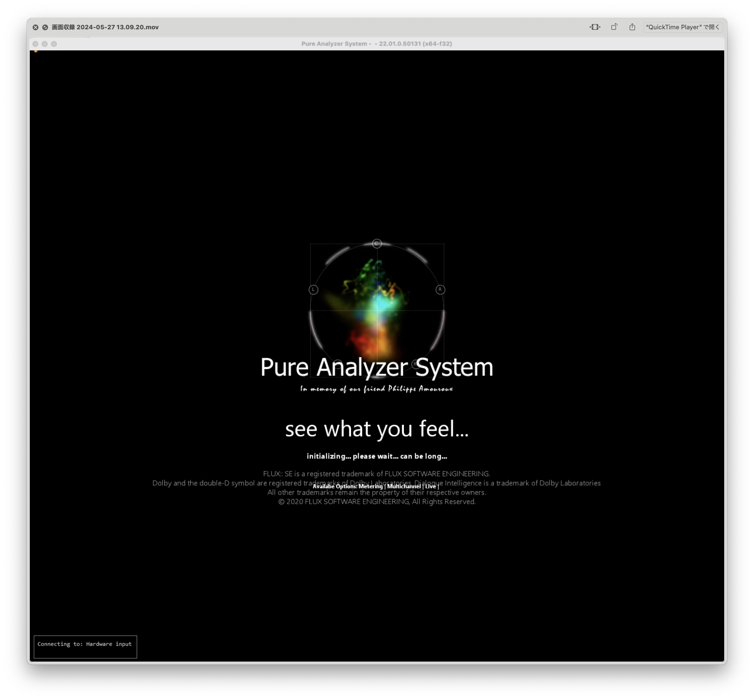Click the FLUX:: SE registered trademark line
Viewport: 754px width, 700px height.
(x=377, y=474)
